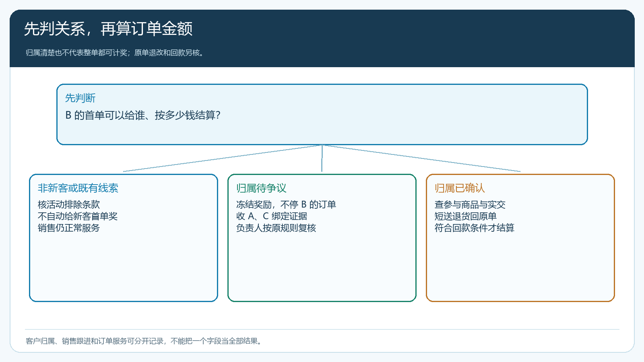Select the 先判断 label

[80, 98]
